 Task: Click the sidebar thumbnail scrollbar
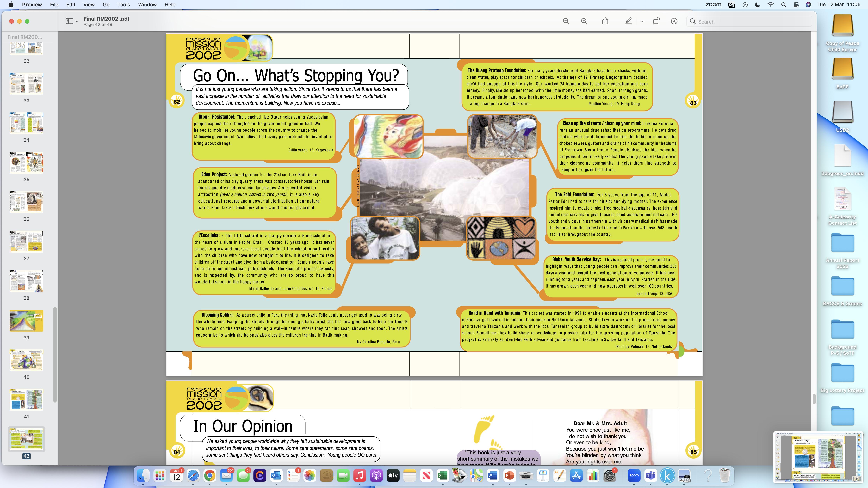(55, 354)
